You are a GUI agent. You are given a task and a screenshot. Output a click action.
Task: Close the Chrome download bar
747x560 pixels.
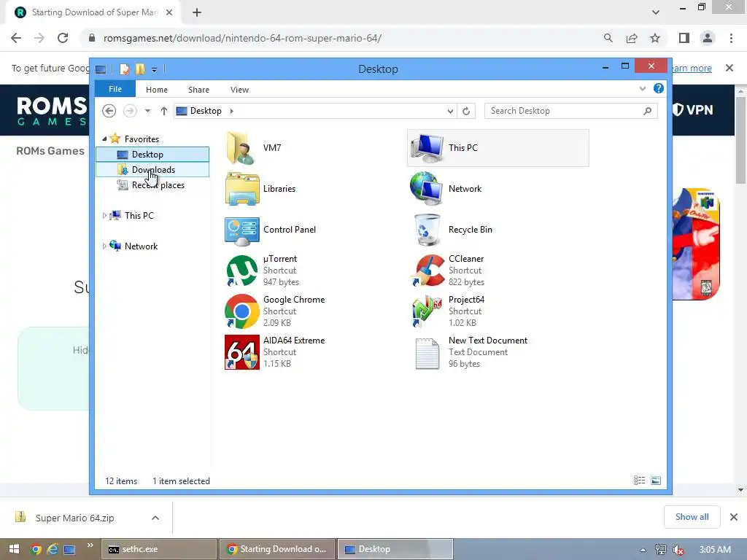point(734,517)
